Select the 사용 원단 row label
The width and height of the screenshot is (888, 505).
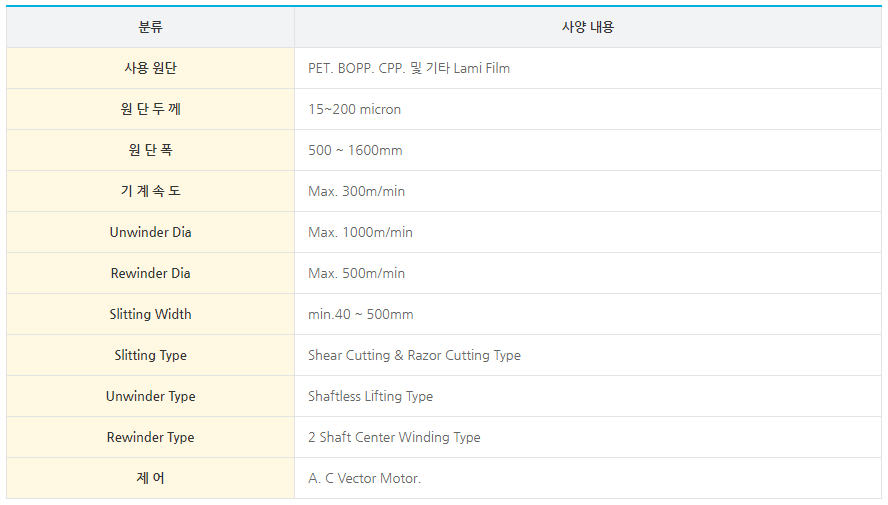[x=150, y=68]
